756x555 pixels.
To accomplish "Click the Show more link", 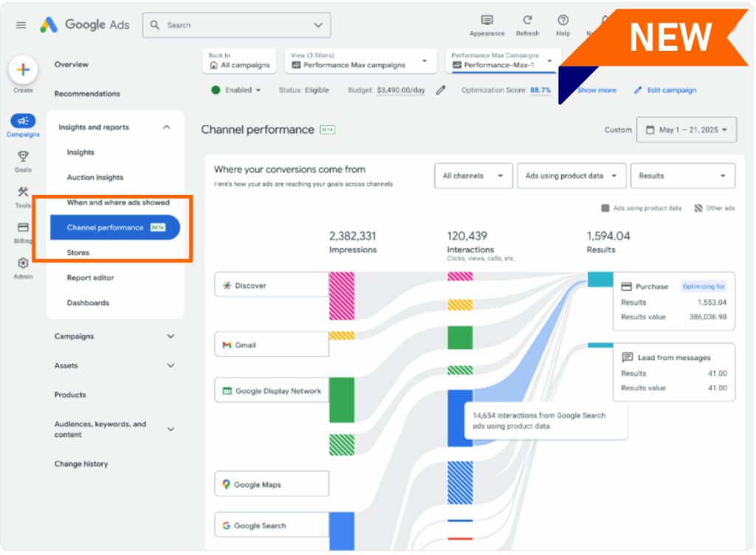I will [597, 90].
